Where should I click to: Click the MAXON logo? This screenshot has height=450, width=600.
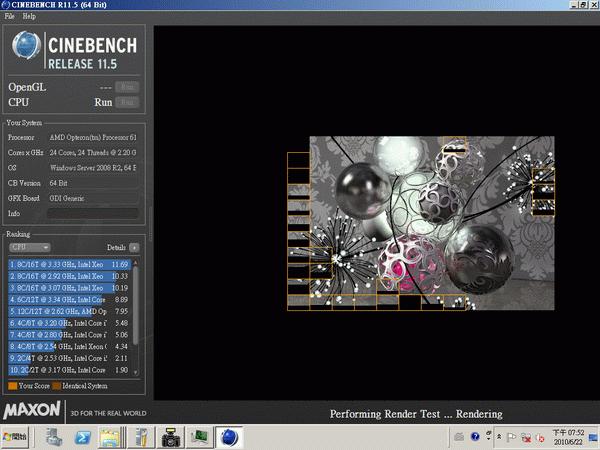32,410
